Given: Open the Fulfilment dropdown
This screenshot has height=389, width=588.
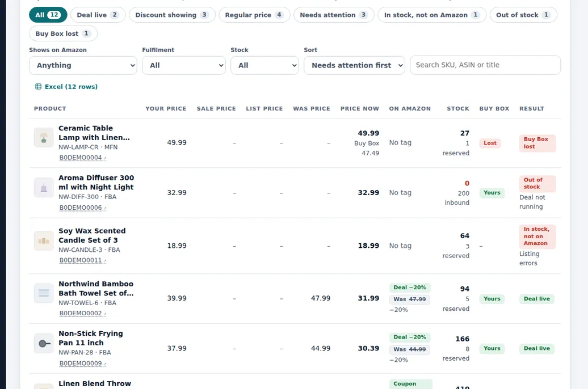Looking at the screenshot, I should click(184, 65).
